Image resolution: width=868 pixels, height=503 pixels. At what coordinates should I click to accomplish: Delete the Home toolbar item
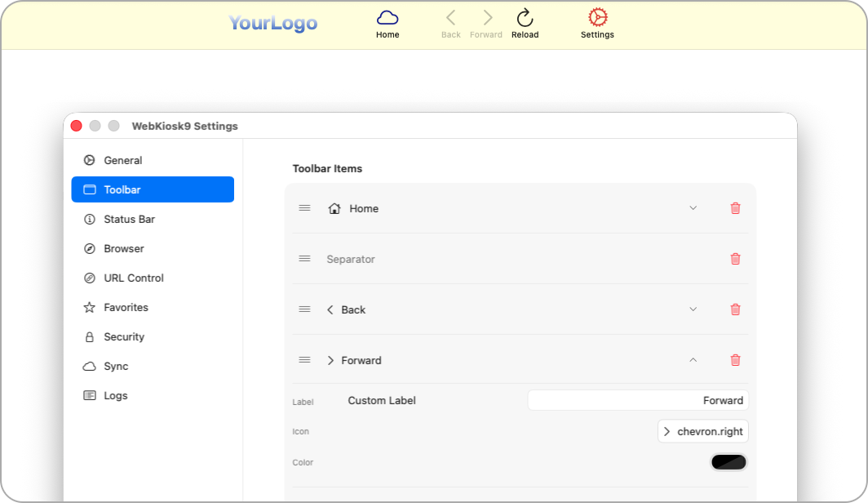point(735,208)
